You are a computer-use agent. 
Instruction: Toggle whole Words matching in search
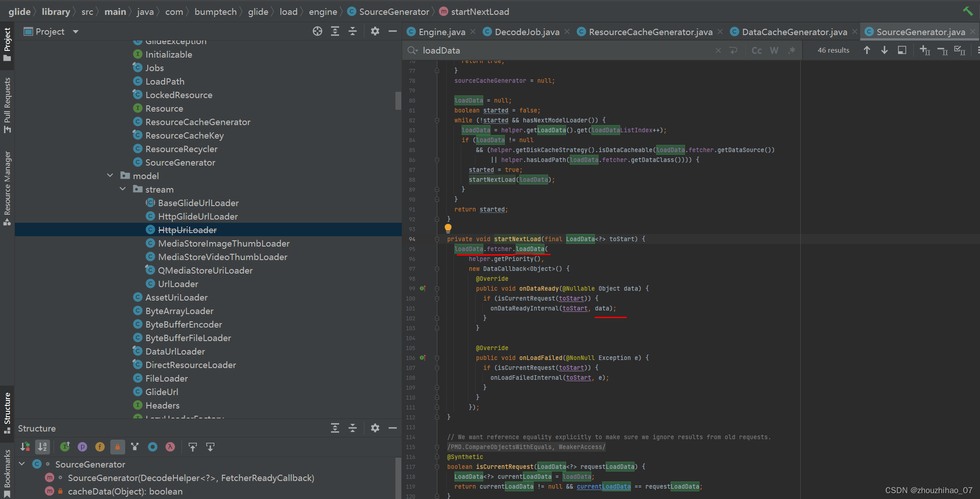click(774, 50)
